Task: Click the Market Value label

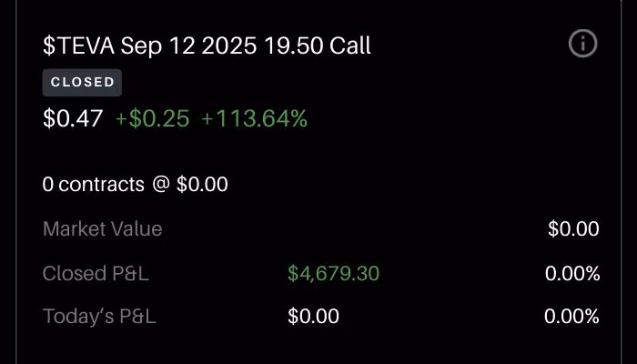Action: (x=102, y=229)
